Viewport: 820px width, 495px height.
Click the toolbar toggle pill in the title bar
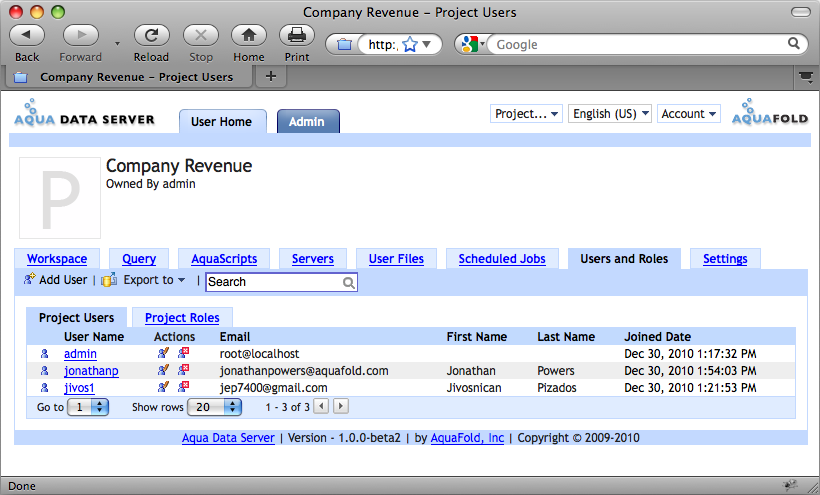801,12
